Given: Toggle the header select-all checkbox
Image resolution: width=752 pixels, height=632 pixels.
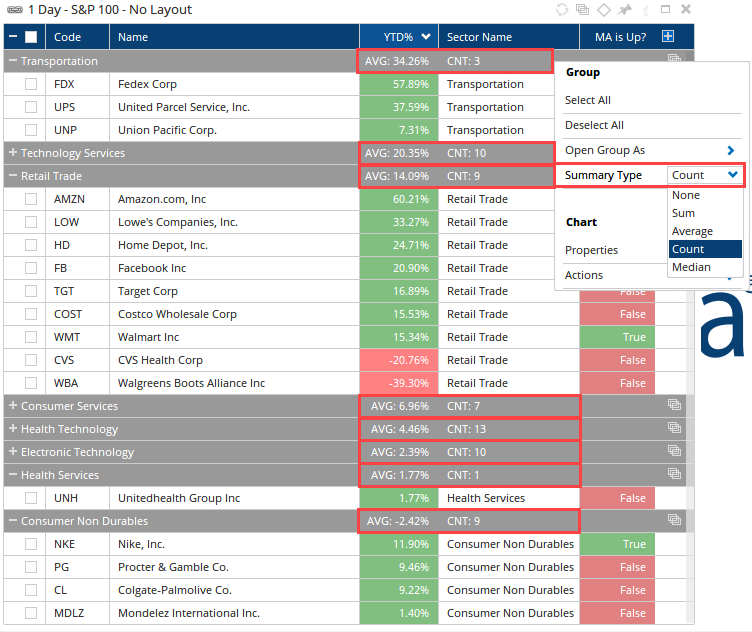Looking at the screenshot, I should coord(31,37).
